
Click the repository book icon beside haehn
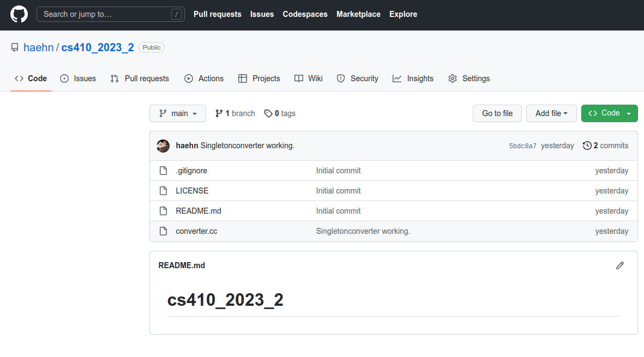pos(15,47)
